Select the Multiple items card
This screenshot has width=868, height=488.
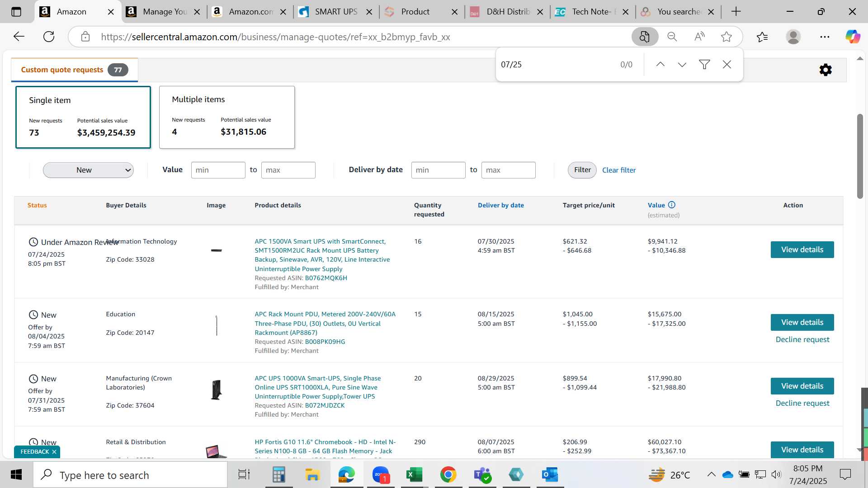point(227,117)
